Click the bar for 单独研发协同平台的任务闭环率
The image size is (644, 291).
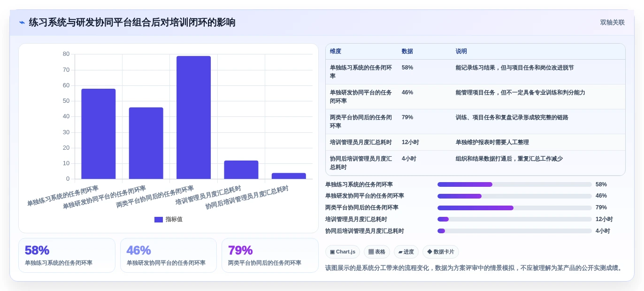146,143
